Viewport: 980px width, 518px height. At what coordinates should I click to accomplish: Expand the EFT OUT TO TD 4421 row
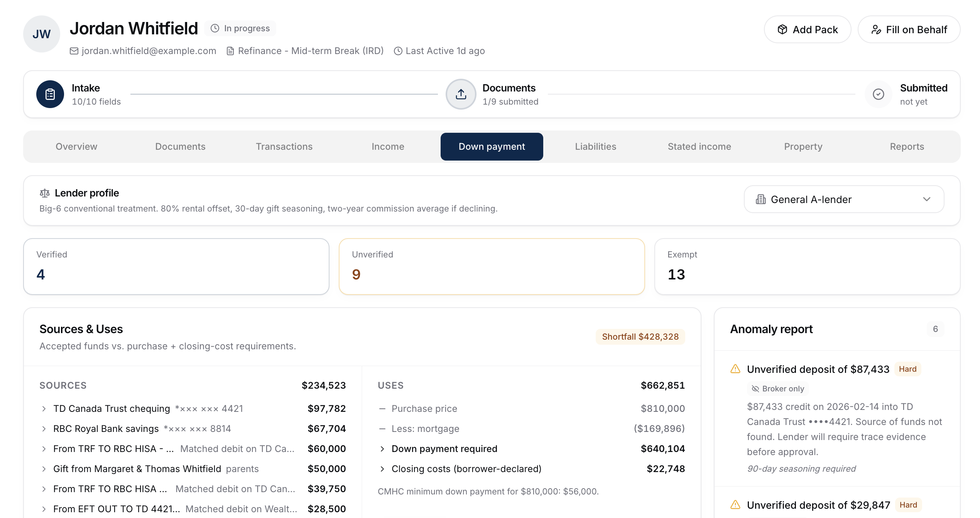coord(193,509)
